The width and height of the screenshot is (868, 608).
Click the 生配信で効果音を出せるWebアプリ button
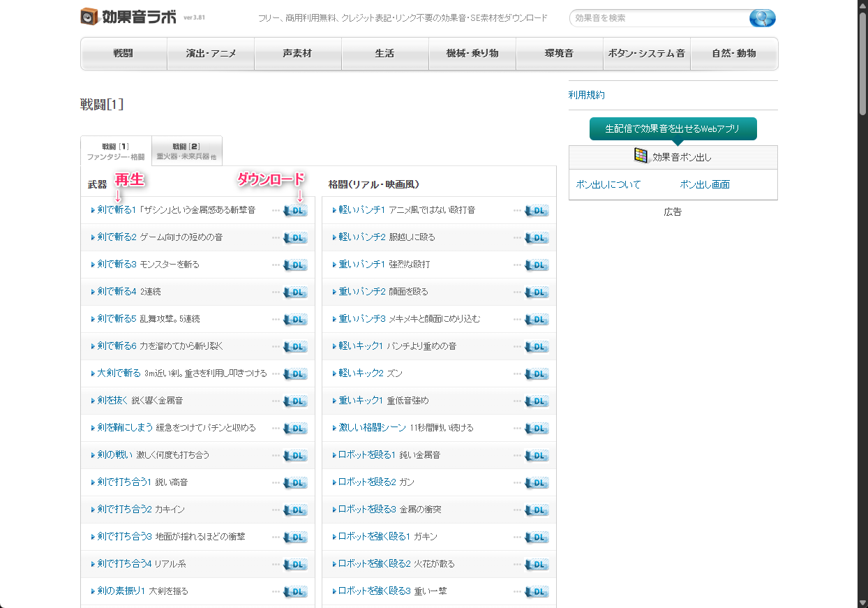[x=673, y=129]
